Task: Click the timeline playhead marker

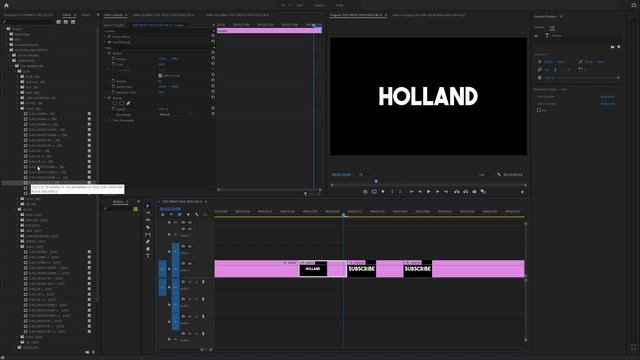Action: 344,214
